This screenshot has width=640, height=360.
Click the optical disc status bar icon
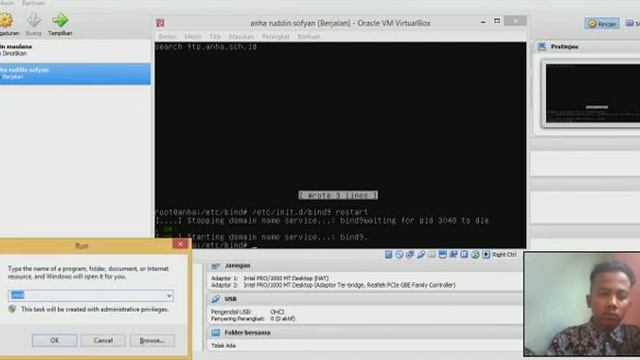399,255
